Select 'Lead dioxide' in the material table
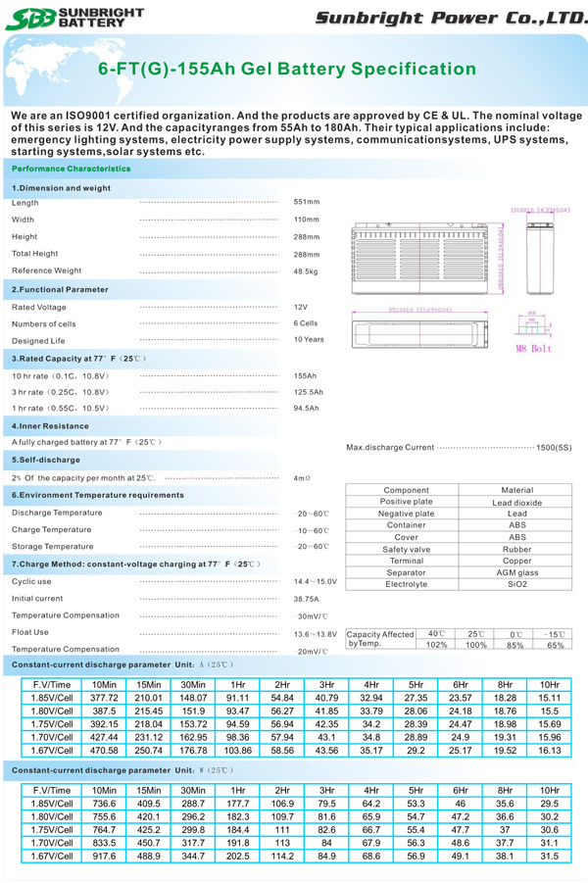The width and height of the screenshot is (588, 883). [517, 503]
